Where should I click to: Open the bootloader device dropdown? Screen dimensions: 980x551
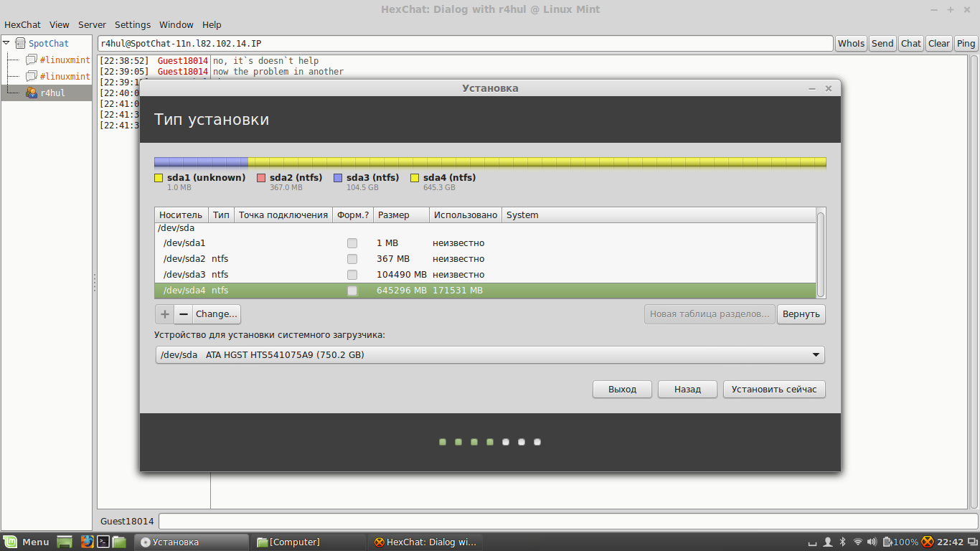coord(490,355)
